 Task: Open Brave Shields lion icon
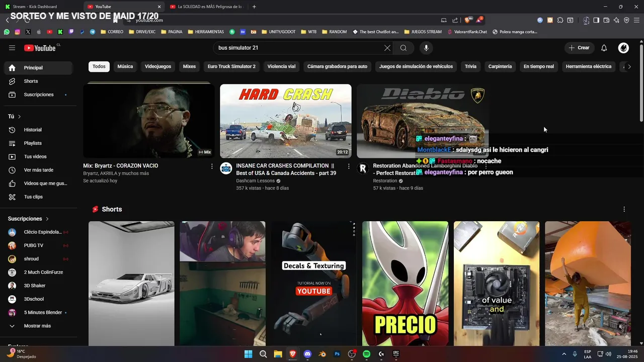pos(468,20)
